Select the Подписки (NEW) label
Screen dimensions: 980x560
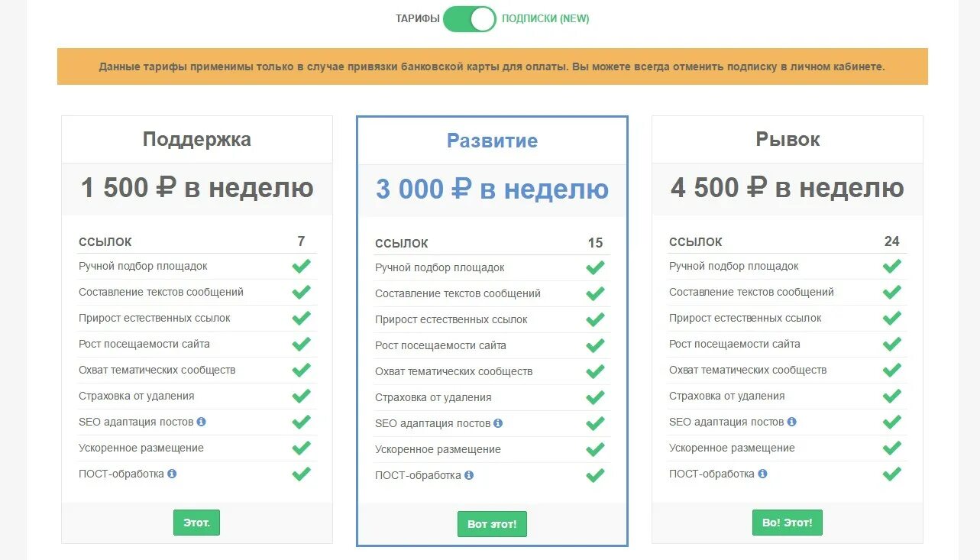pyautogui.click(x=545, y=19)
